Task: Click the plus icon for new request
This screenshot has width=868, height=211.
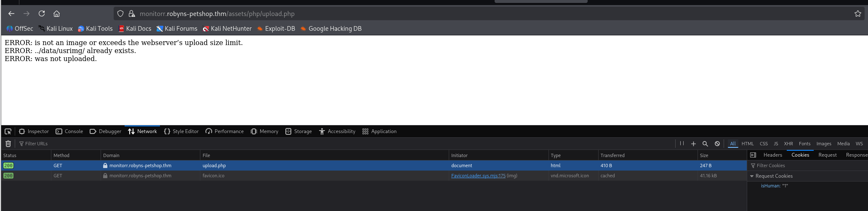Action: click(x=693, y=144)
